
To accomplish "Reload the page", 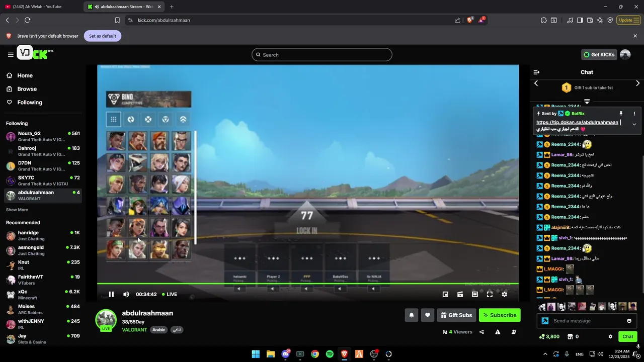I will 27,20.
